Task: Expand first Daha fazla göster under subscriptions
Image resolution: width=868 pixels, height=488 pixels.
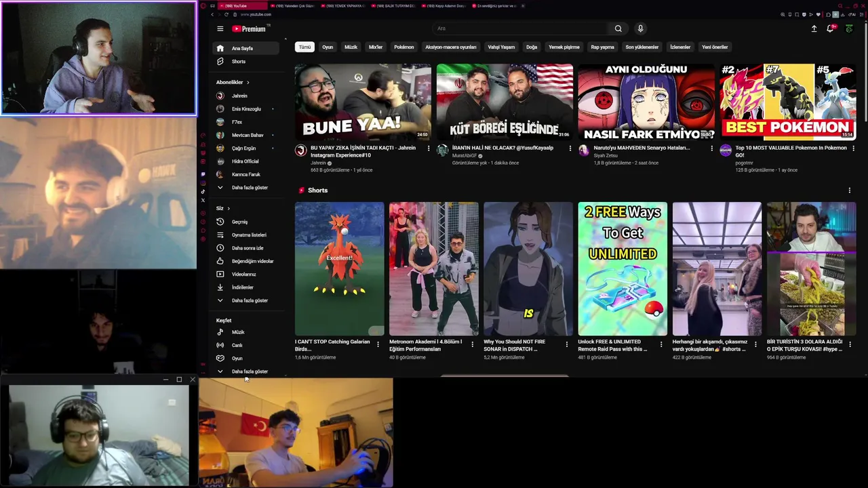Action: pyautogui.click(x=246, y=188)
